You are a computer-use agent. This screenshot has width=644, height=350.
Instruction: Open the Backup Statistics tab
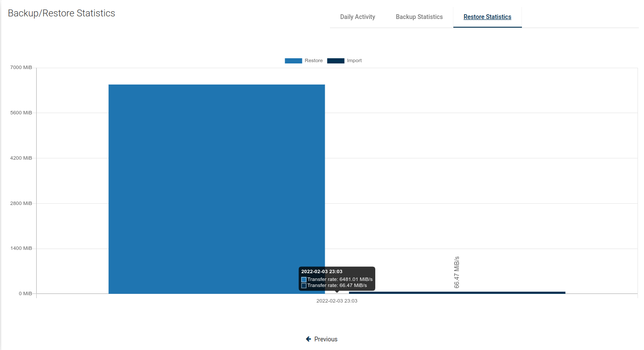(x=419, y=17)
